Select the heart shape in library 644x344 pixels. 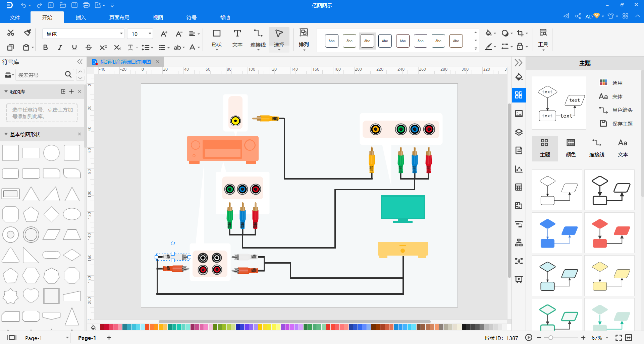coord(31,296)
